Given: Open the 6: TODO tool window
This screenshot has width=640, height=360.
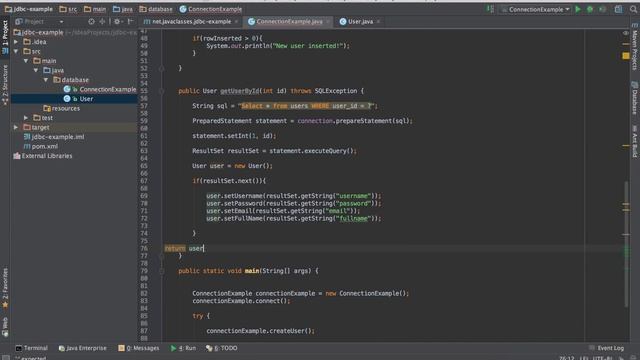Looking at the screenshot, I should point(222,348).
